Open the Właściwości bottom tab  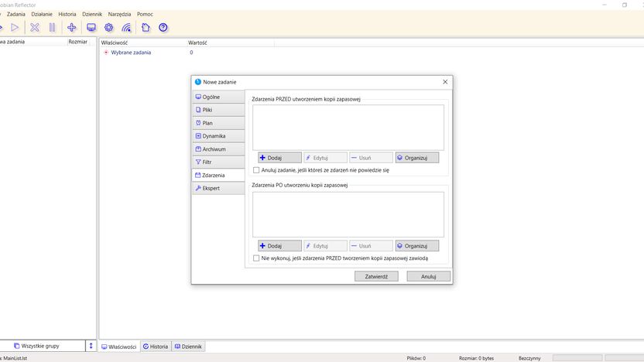point(119,347)
